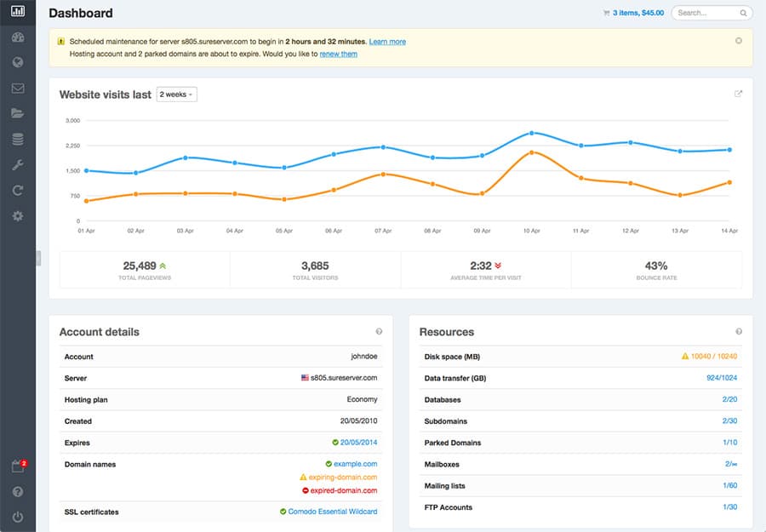The image size is (766, 532).
Task: Collapse the sidebar using the edge handle
Action: (38, 258)
